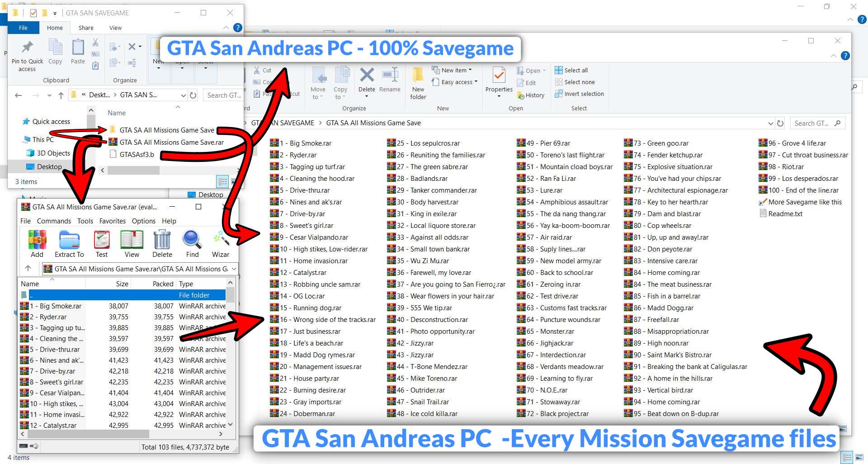
Task: Open the Options menu in WinRAR
Action: [143, 221]
